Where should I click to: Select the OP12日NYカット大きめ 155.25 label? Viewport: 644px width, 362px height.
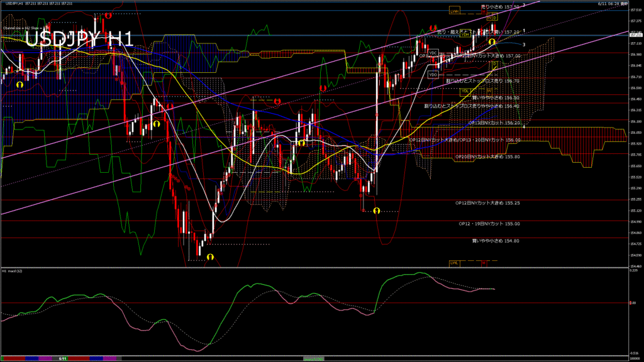487,203
